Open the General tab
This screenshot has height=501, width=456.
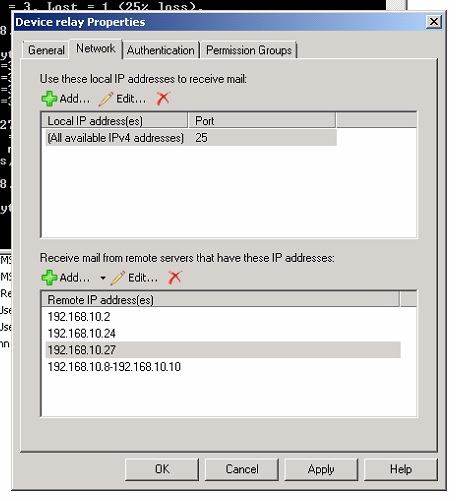click(x=46, y=50)
